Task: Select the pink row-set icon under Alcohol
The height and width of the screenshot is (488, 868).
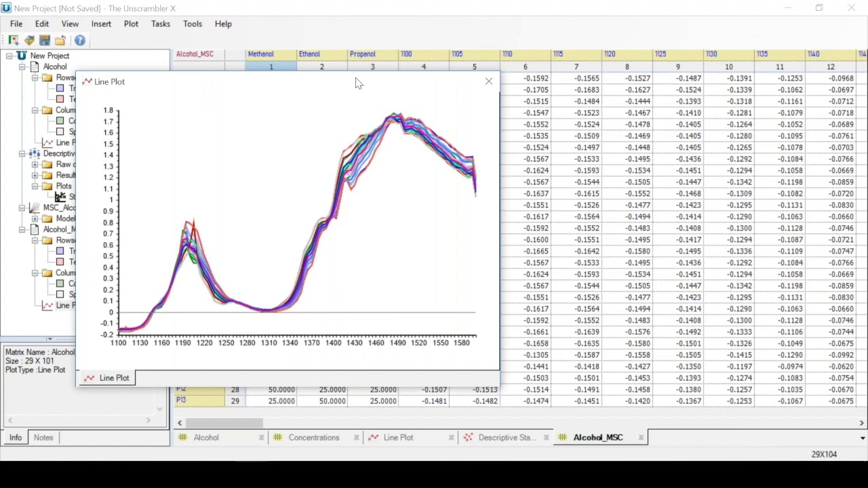Action: click(60, 99)
